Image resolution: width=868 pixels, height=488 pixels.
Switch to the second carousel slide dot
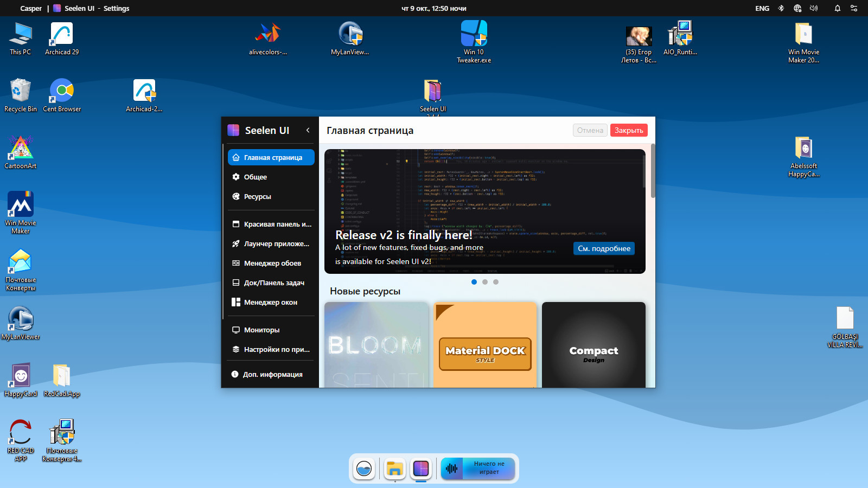coord(485,282)
